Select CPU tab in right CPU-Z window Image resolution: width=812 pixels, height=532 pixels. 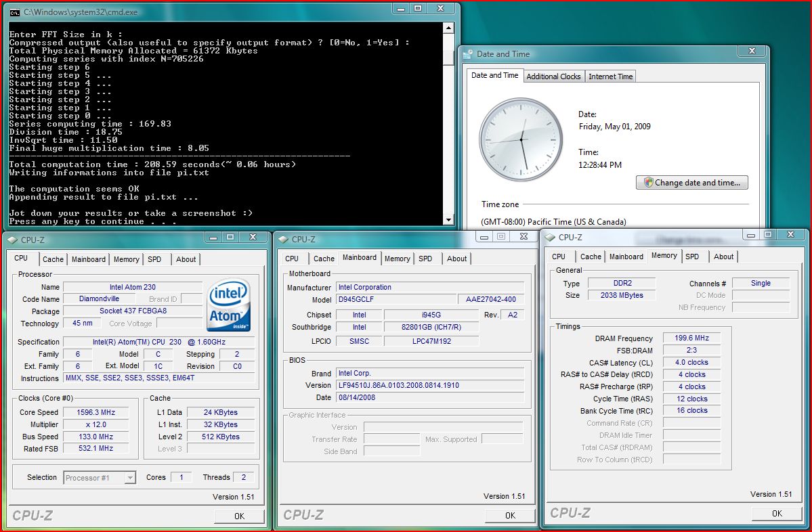coord(559,257)
